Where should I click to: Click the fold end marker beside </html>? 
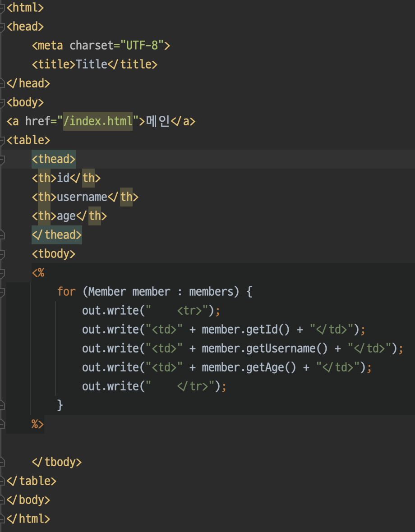[x=2, y=519]
